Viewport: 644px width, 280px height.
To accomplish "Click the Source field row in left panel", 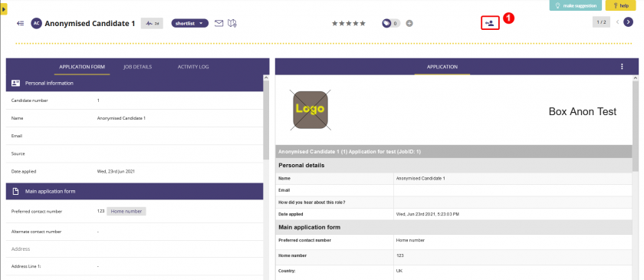I will [x=134, y=153].
